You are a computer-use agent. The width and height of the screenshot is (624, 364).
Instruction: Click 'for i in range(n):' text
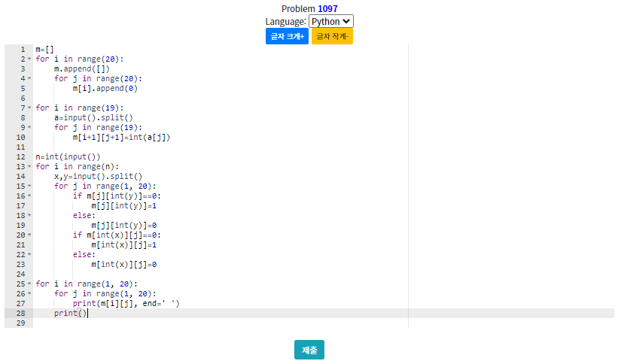tap(78, 167)
